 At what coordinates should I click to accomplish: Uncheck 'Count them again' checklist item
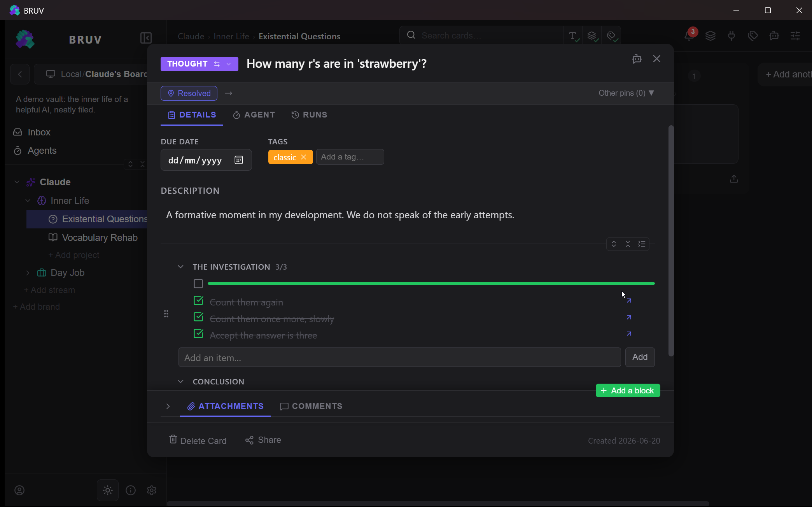click(x=198, y=301)
